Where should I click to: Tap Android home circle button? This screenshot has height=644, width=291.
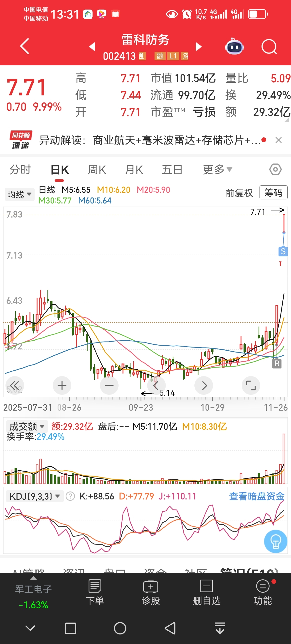coord(120,628)
